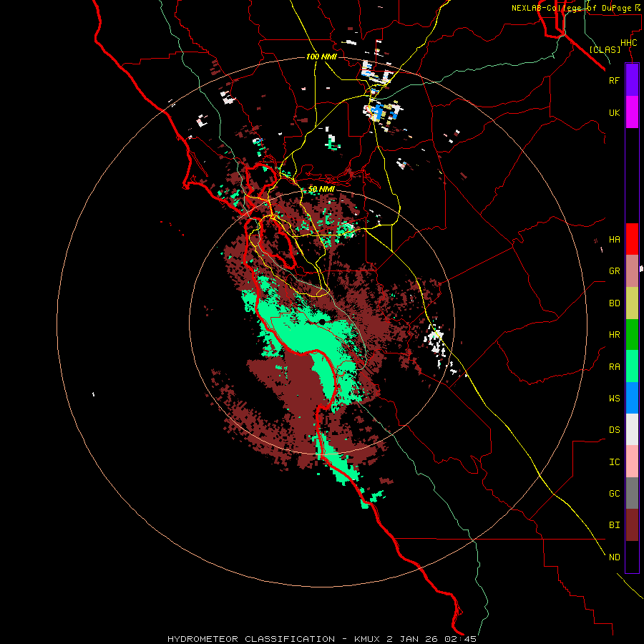Click the RA legend label
This screenshot has width=644, height=644.
(x=614, y=366)
